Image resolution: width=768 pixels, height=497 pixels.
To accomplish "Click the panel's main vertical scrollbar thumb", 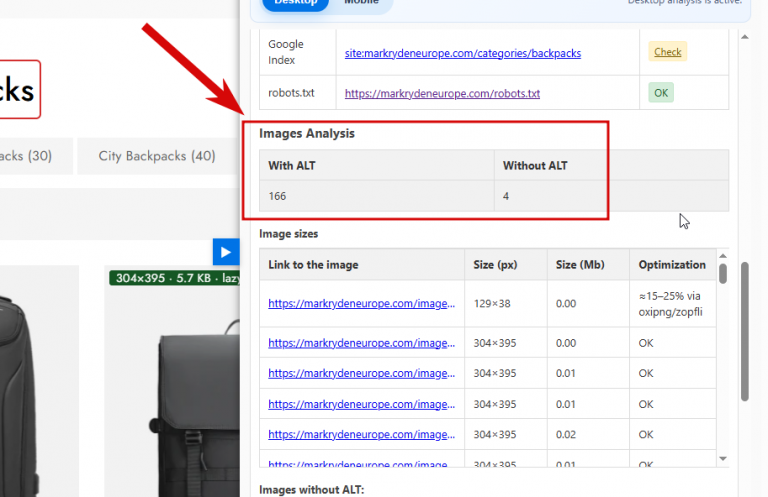I will [744, 332].
